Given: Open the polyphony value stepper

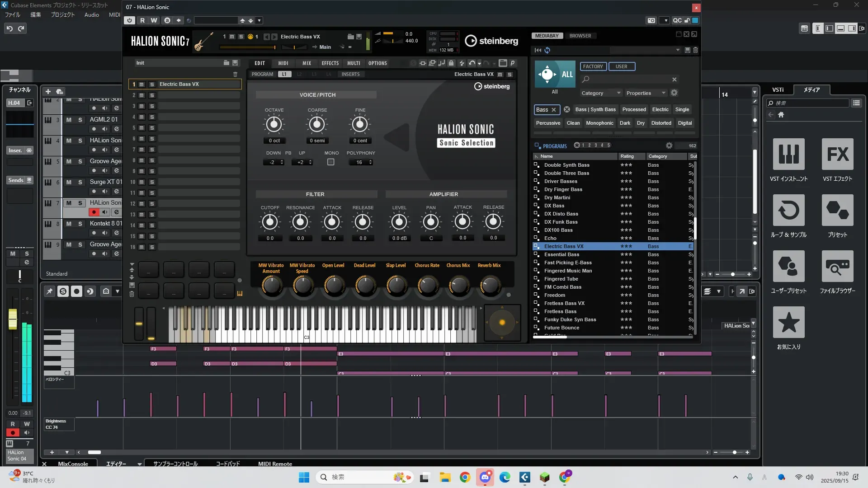Looking at the screenshot, I should [370, 162].
